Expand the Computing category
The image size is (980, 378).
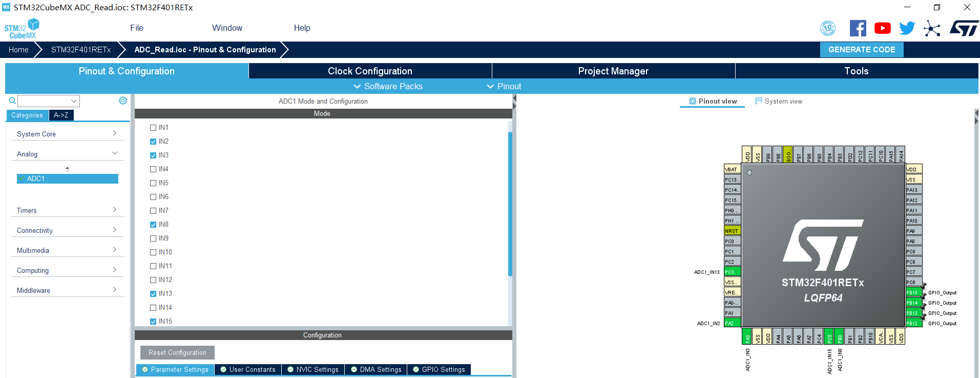(x=67, y=270)
